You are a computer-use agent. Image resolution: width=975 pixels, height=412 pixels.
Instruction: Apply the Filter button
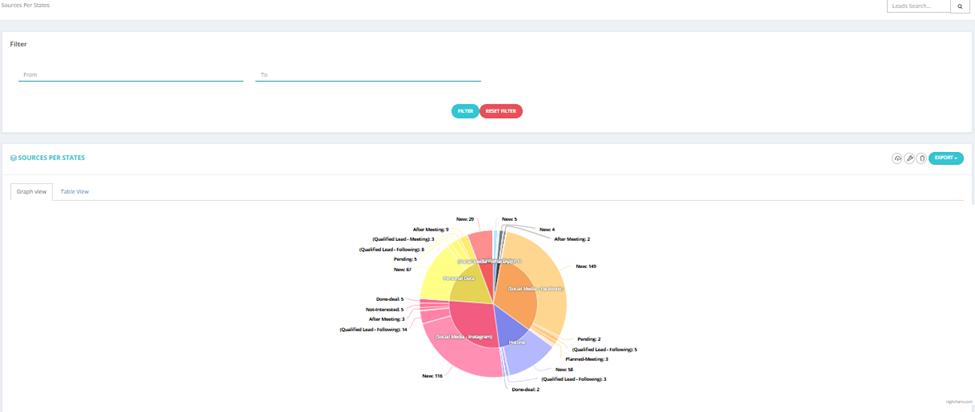(465, 111)
